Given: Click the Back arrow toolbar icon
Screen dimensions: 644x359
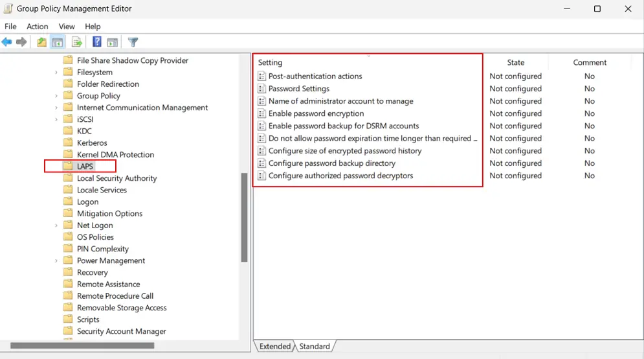Looking at the screenshot, I should (x=7, y=42).
